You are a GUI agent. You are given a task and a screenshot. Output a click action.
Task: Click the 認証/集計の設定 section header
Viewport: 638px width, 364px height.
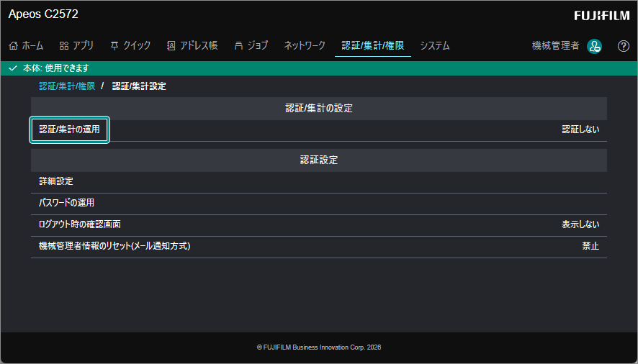pos(319,108)
